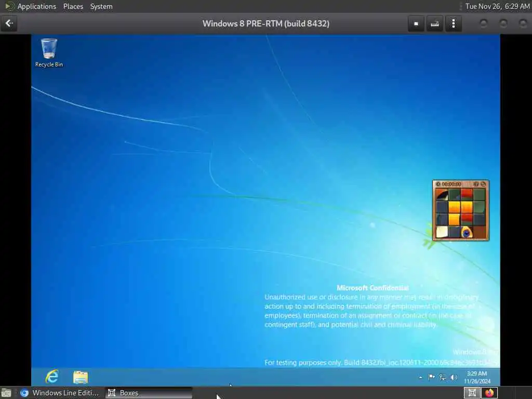Image resolution: width=532 pixels, height=399 pixels.
Task: Open the Recycle Bin desktop icon
Action: (x=49, y=52)
